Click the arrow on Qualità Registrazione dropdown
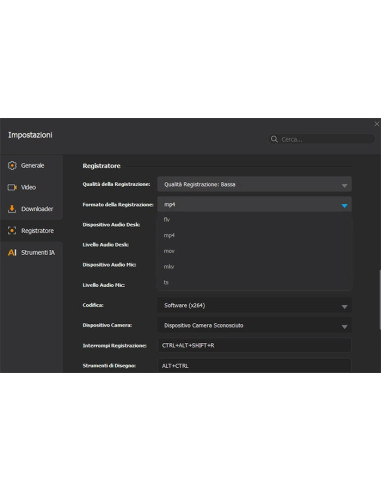This screenshot has width=381, height=492. click(345, 186)
